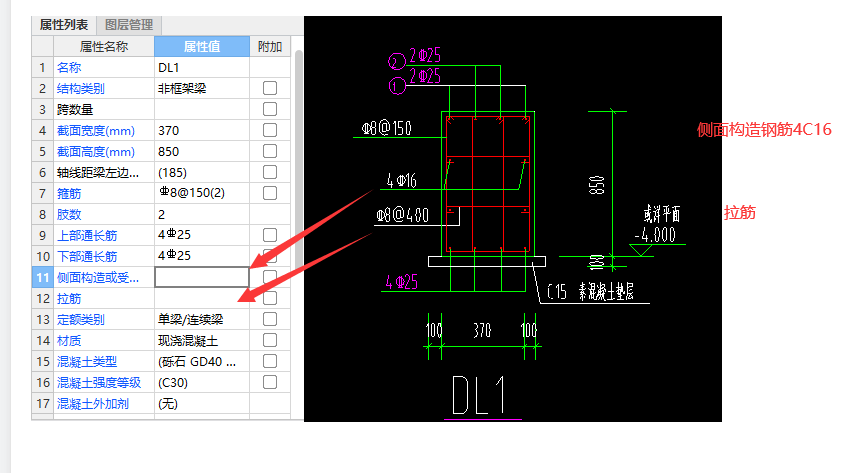Click the 上部通长筋 property label
The image size is (852, 473).
(x=87, y=236)
